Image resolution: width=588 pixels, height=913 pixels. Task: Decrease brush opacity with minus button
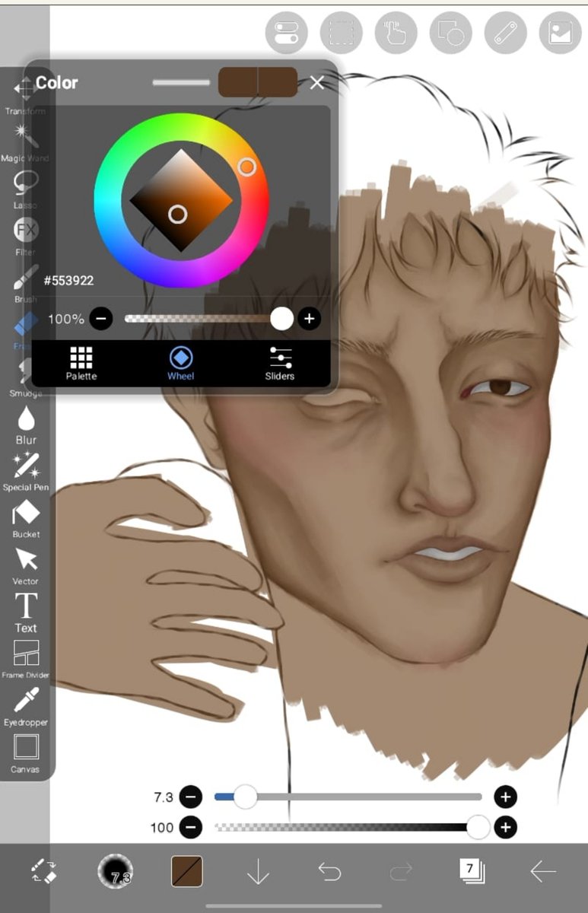190,827
